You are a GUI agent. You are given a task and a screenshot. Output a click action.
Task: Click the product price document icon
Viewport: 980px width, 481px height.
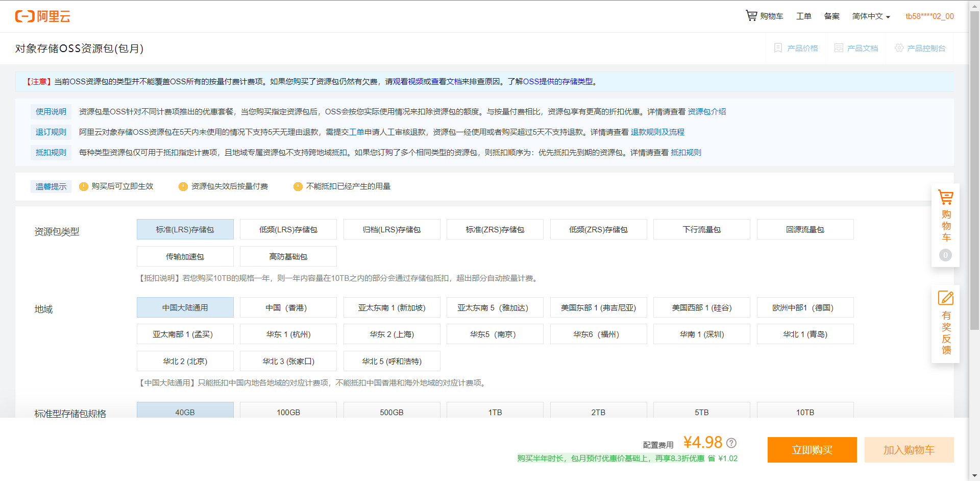[778, 48]
